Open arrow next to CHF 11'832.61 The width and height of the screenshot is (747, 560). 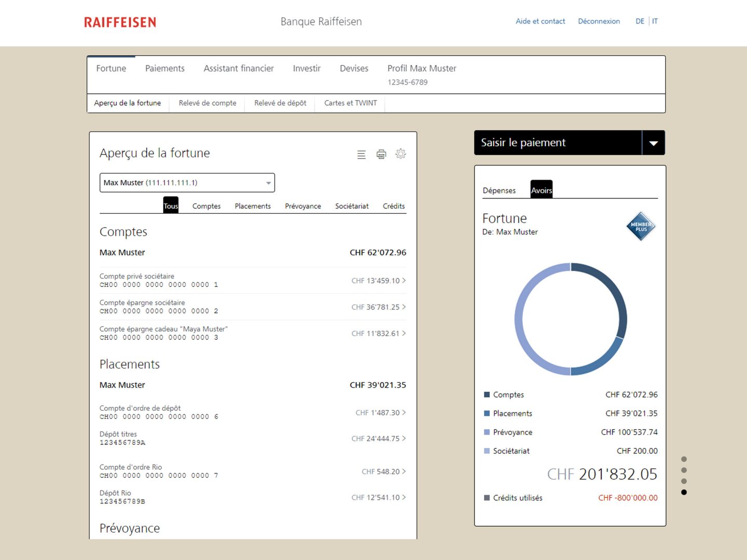[404, 333]
